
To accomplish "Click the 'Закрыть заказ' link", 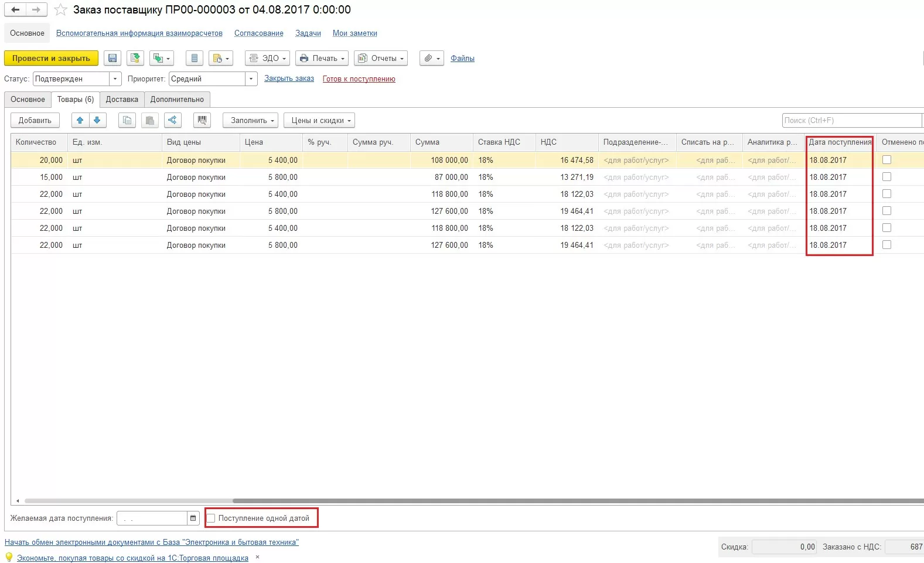I will point(289,79).
